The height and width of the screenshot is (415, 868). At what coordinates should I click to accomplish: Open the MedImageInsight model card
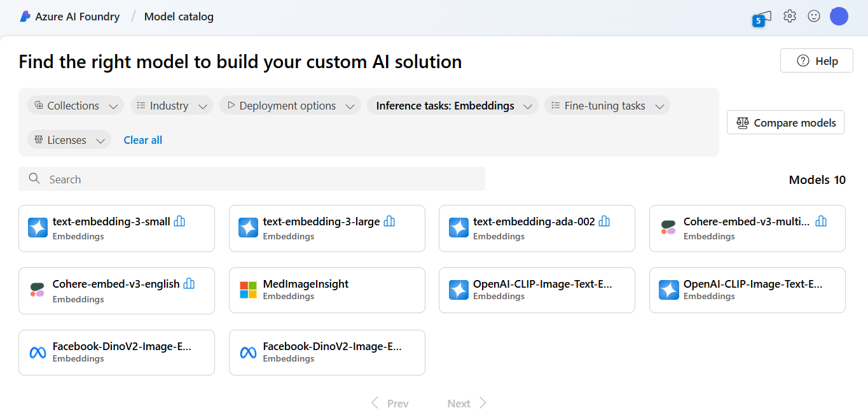(x=327, y=290)
